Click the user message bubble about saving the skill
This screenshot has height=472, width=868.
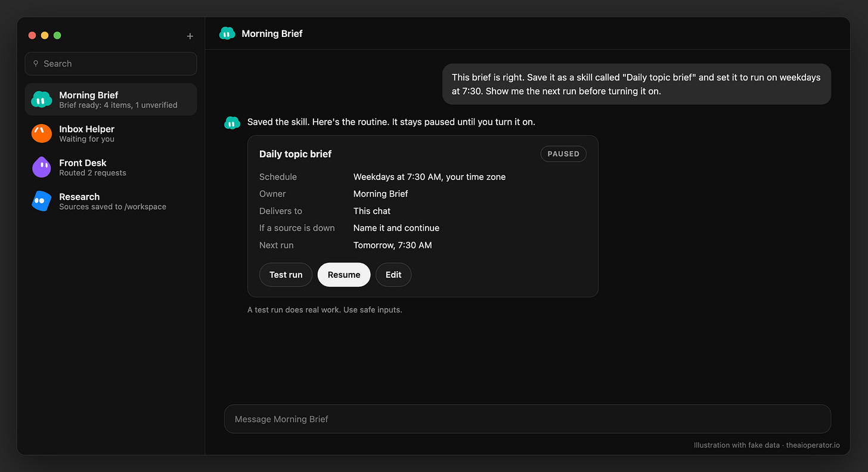(x=637, y=84)
